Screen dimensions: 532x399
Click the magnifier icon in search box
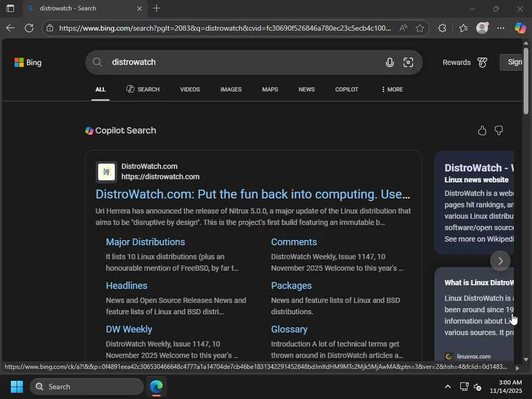tap(97, 62)
